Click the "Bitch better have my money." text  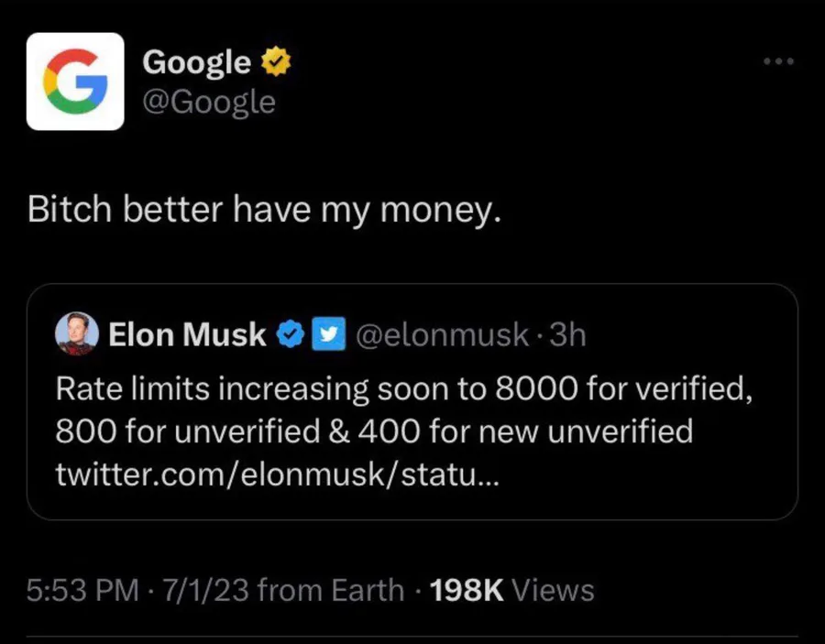[x=265, y=209]
